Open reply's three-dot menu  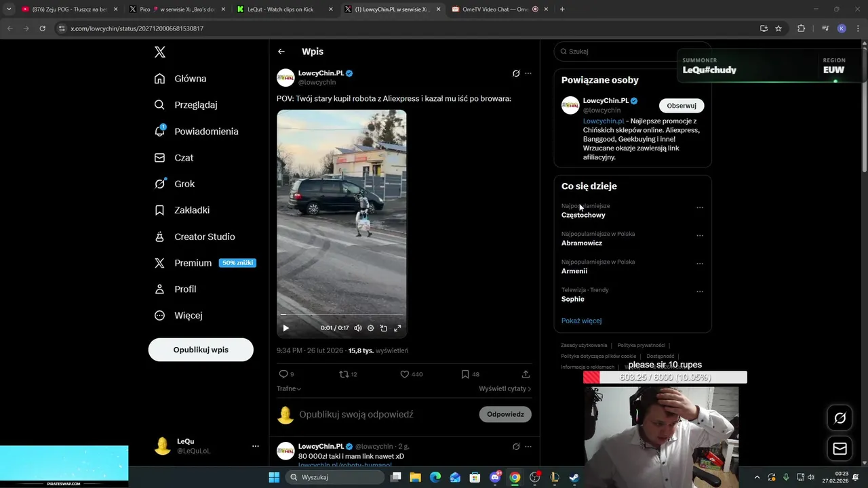[528, 447]
